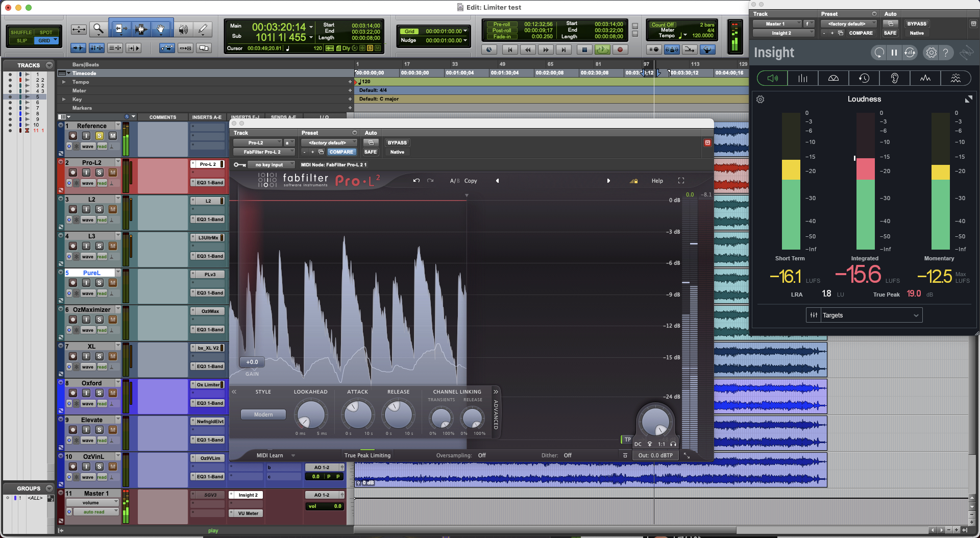This screenshot has width=980, height=538.
Task: Toggle True Peak TP button
Action: click(x=627, y=439)
